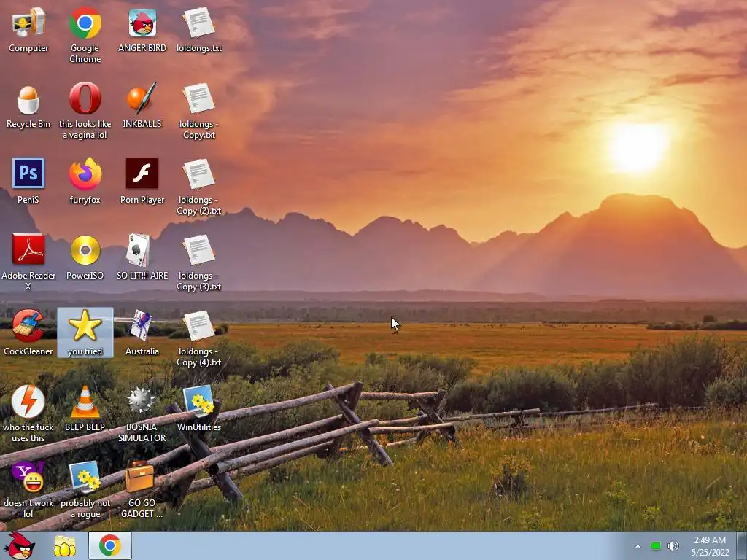Image resolution: width=747 pixels, height=560 pixels.
Task: Click the Show desktop strip beside clock
Action: coord(742,546)
